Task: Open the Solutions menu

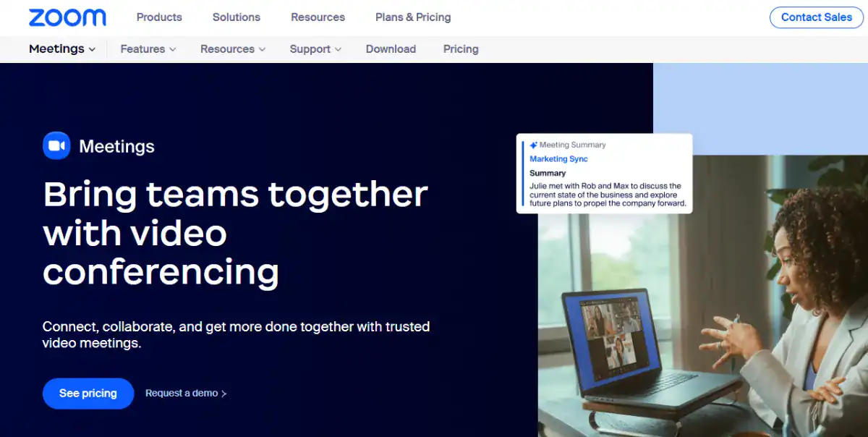Action: pyautogui.click(x=237, y=17)
